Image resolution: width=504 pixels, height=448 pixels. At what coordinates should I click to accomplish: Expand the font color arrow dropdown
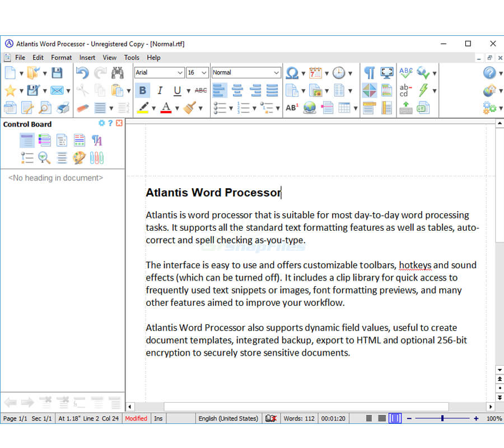point(177,108)
